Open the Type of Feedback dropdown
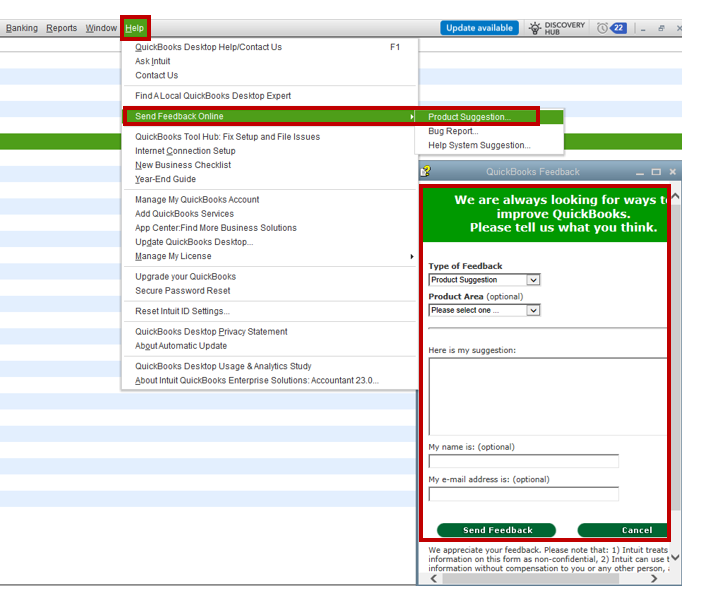Screen dimensions: 717x595 (484, 280)
